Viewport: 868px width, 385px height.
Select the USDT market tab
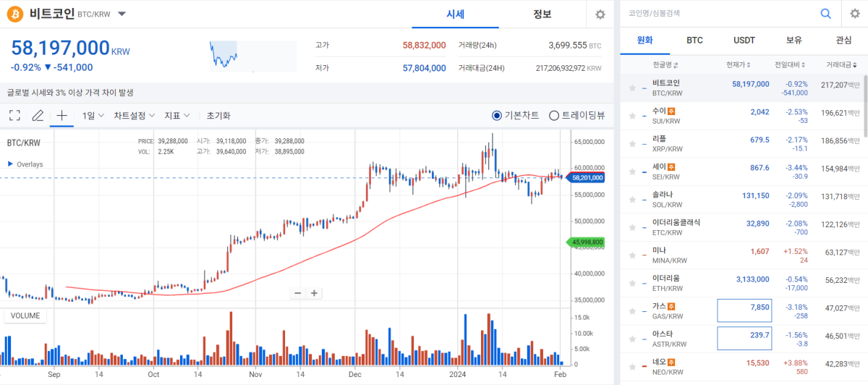point(744,41)
